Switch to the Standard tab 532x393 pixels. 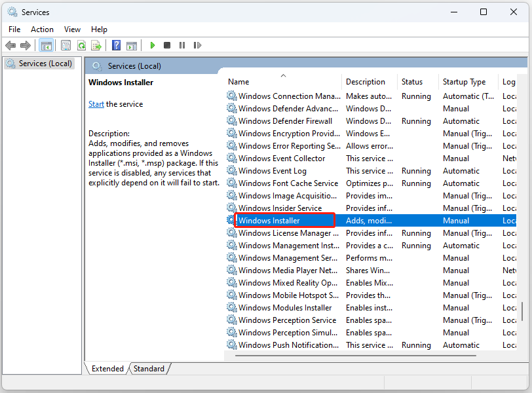click(x=149, y=369)
